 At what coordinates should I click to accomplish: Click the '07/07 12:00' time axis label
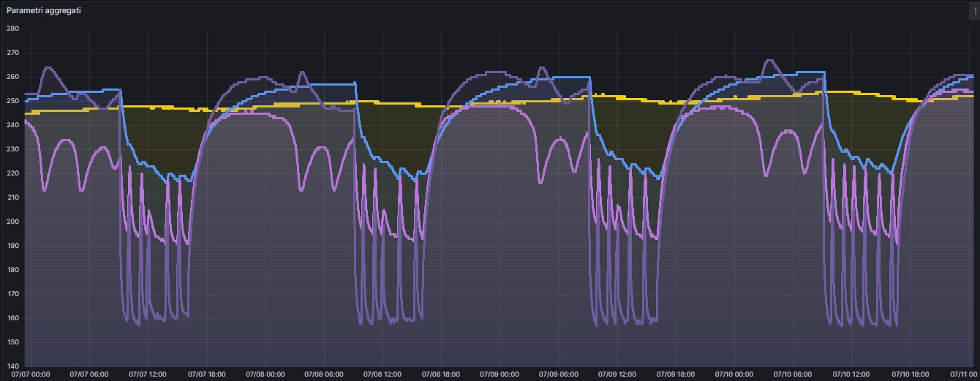click(148, 374)
